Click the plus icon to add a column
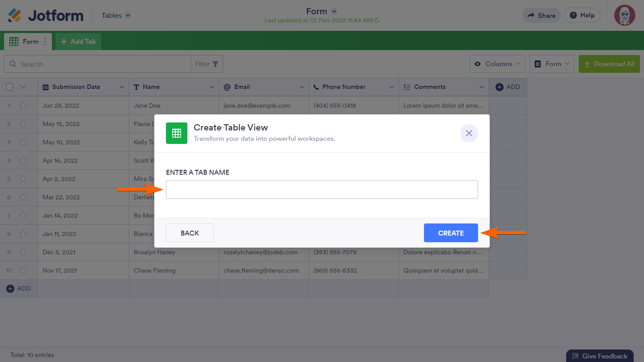This screenshot has height=362, width=644. (x=500, y=87)
